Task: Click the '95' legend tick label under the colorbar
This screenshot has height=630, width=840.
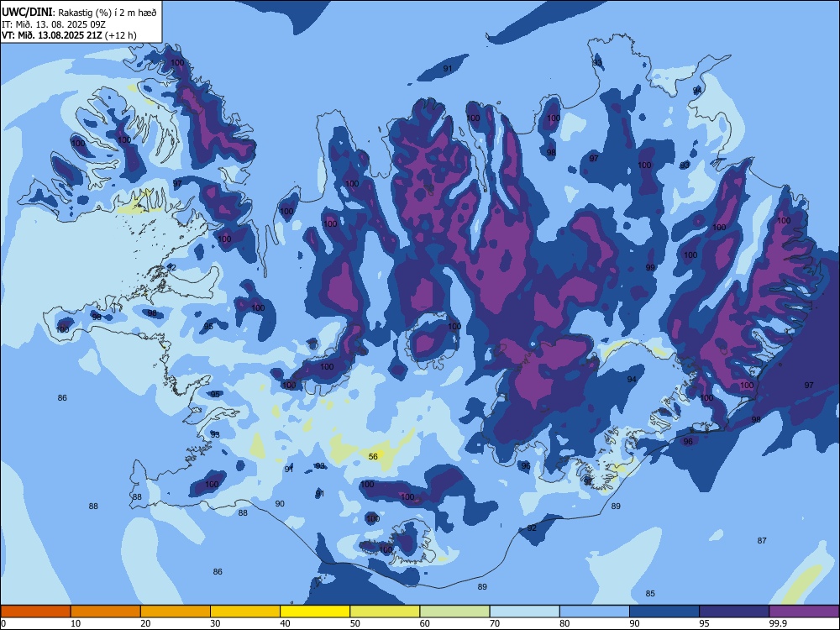Action: coord(704,623)
